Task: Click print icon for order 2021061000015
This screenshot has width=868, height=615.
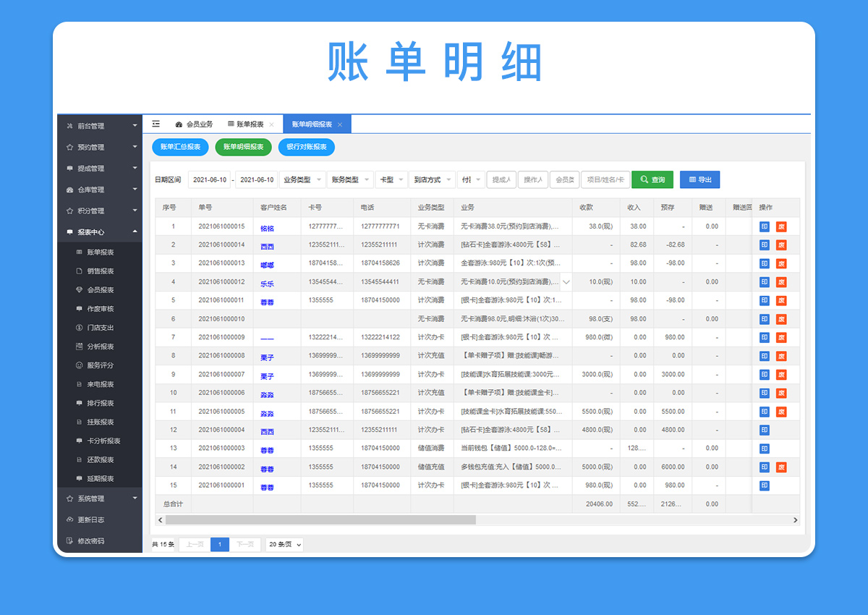Action: (765, 226)
